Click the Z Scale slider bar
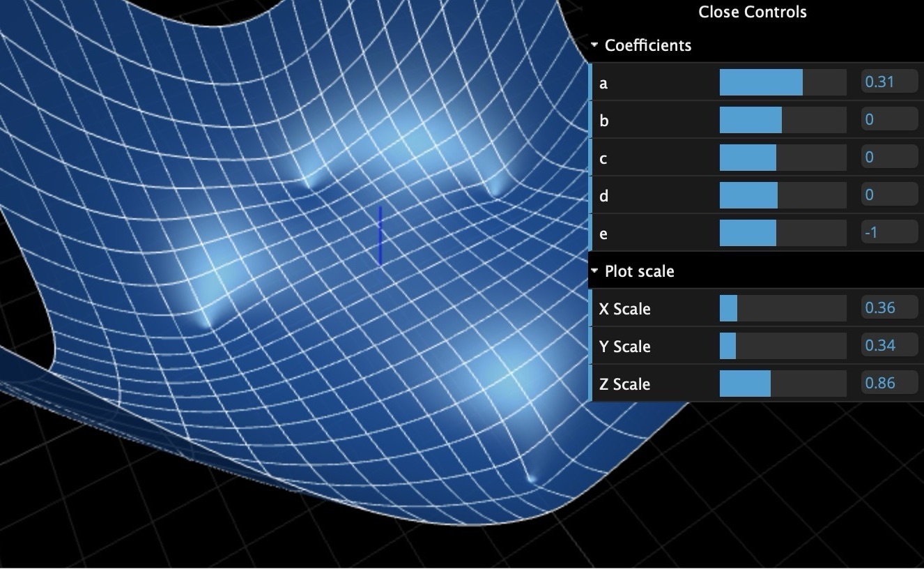The image size is (924, 569). (x=783, y=384)
